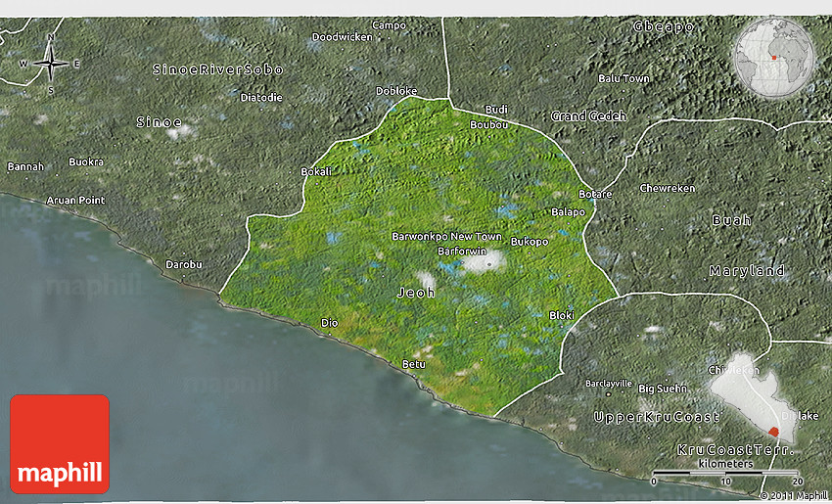Select the Barclayville town label

(609, 383)
